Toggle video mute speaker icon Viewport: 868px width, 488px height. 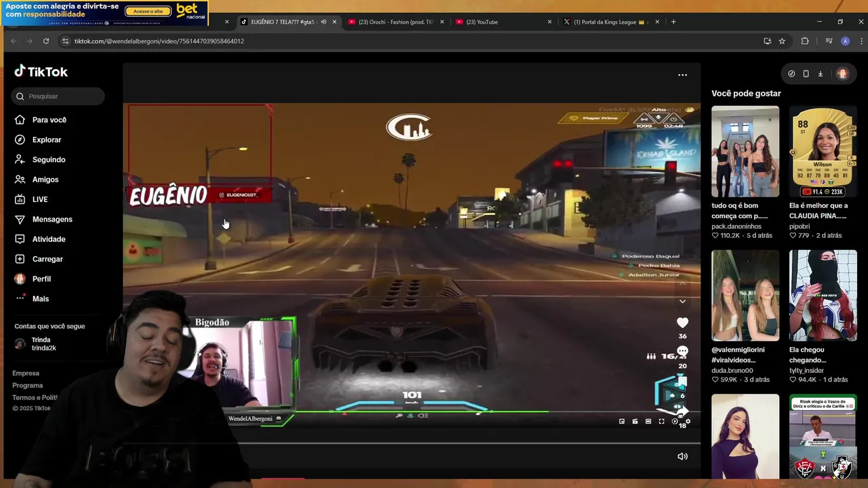click(x=682, y=456)
